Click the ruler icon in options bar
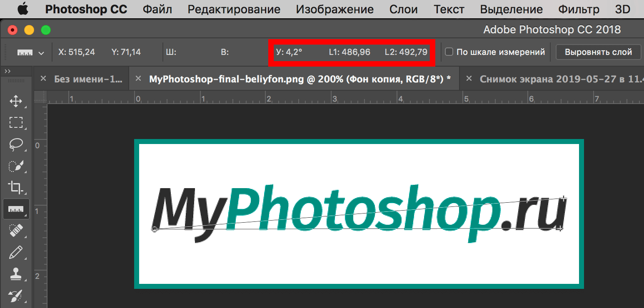Viewport: 644px width, 308px height. pyautogui.click(x=25, y=52)
